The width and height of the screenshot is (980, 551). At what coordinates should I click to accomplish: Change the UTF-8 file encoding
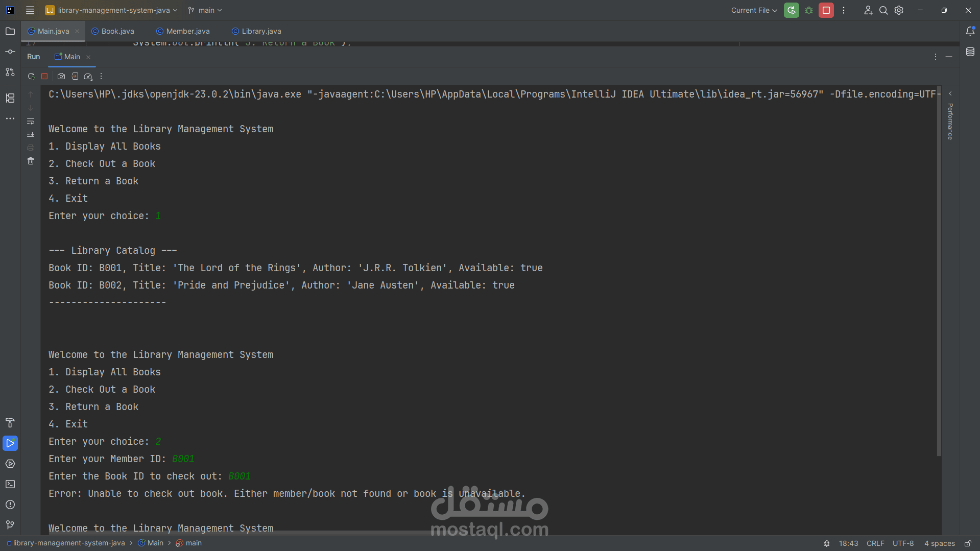(x=903, y=543)
